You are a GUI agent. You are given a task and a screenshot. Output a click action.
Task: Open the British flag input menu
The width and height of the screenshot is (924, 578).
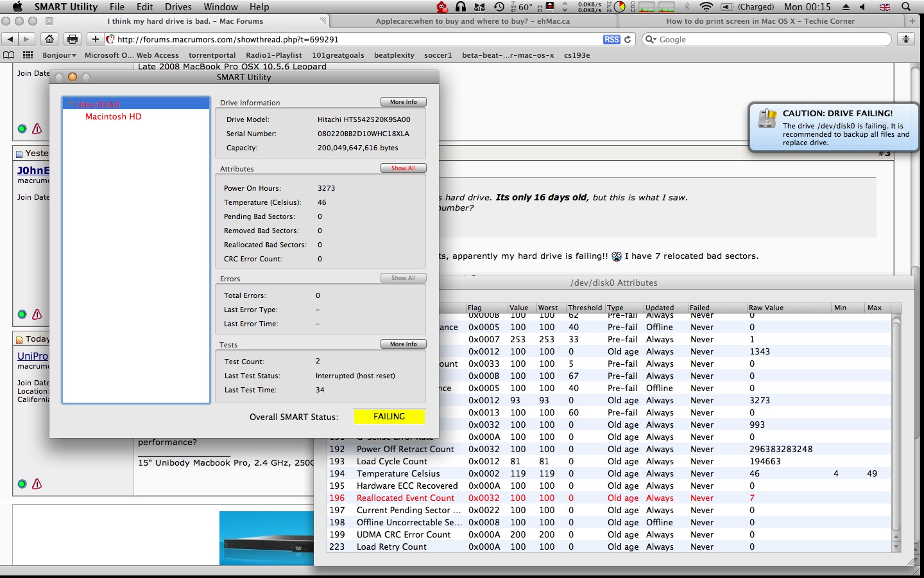point(885,6)
